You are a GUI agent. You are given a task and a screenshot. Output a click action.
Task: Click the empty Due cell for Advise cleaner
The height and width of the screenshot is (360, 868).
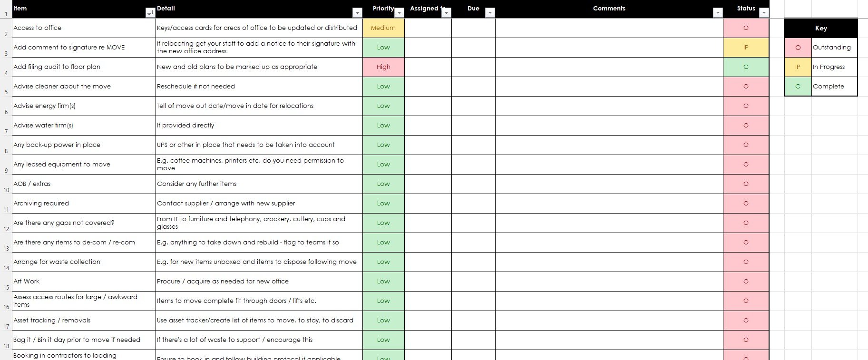[x=473, y=87]
